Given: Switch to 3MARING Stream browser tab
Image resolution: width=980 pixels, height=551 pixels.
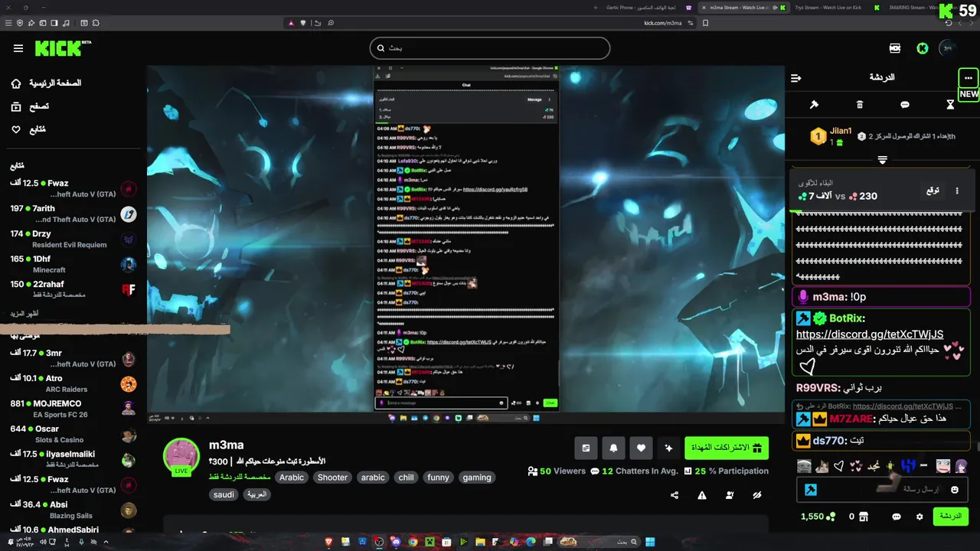Looking at the screenshot, I should pyautogui.click(x=913, y=8).
